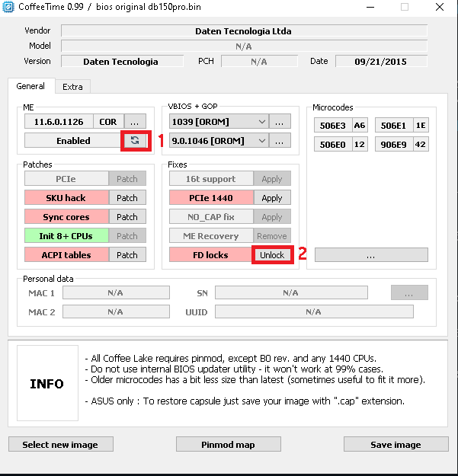The width and height of the screenshot is (458, 476).
Task: Open the Pinmod map
Action: point(228,444)
